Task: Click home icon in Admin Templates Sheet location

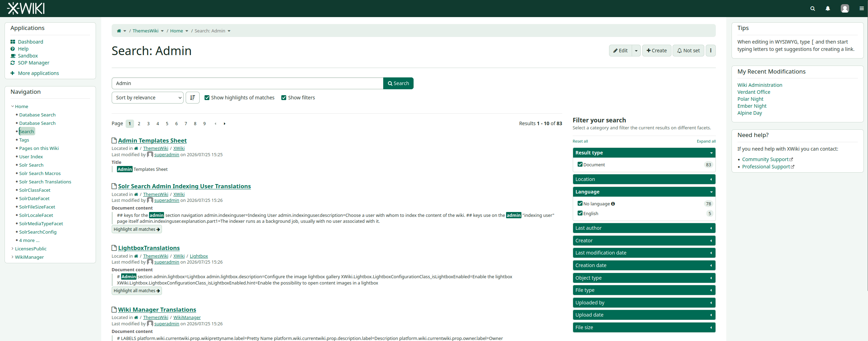Action: click(x=136, y=149)
